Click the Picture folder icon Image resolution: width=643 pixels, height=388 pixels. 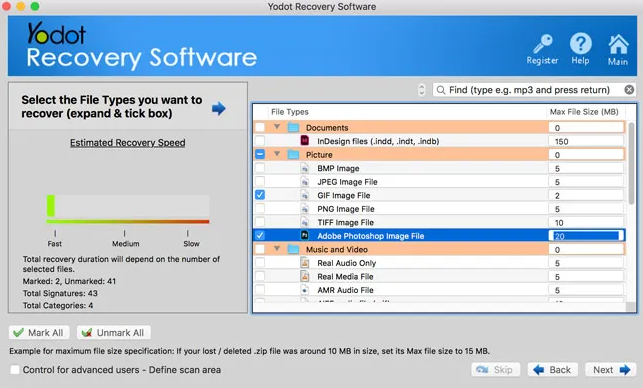click(x=293, y=155)
